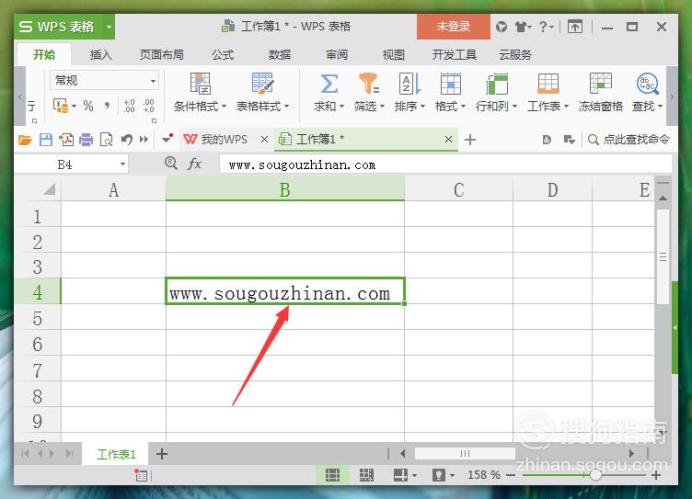Click the zoom slider handle
Viewport: 692px width, 499px height.
[595, 475]
